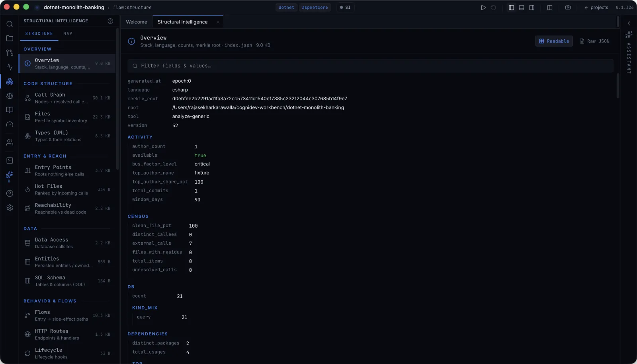Screen dimensions: 637x364
Task: Open the people/team icon in the sidebar
Action: pyautogui.click(x=10, y=142)
